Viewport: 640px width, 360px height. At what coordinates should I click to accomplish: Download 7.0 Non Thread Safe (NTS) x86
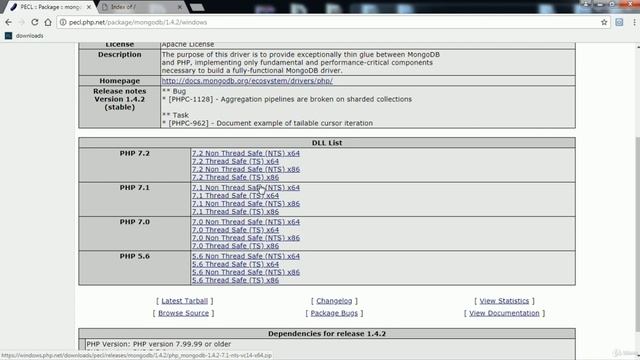246,238
